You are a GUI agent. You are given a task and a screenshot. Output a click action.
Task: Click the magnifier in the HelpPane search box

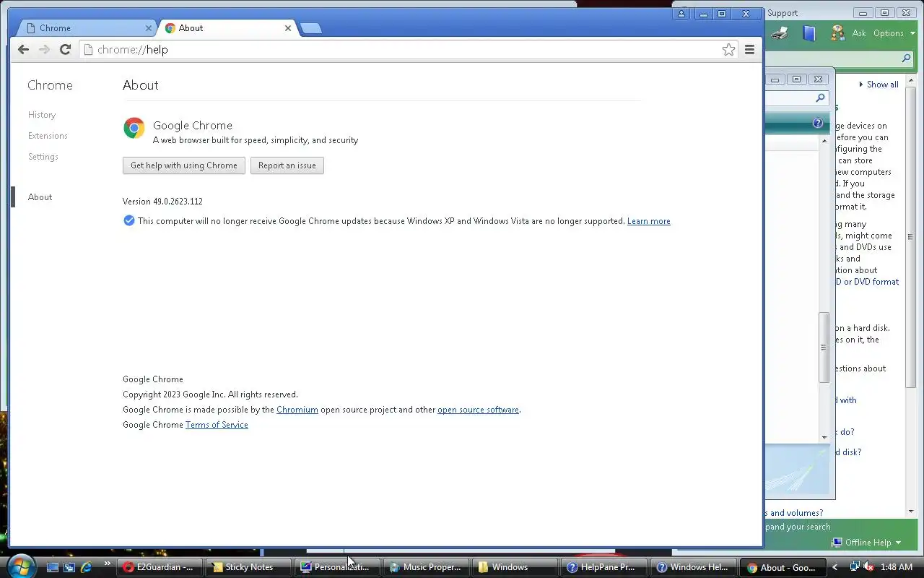click(820, 98)
